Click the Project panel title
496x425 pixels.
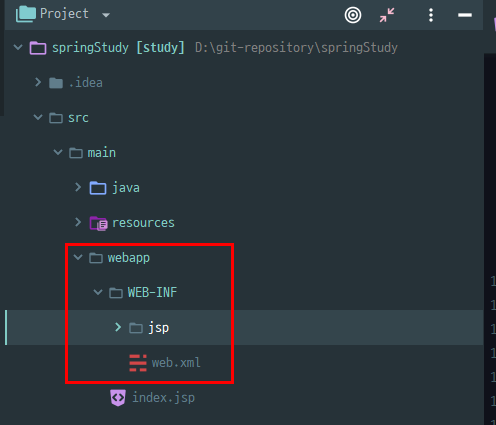pyautogui.click(x=64, y=14)
